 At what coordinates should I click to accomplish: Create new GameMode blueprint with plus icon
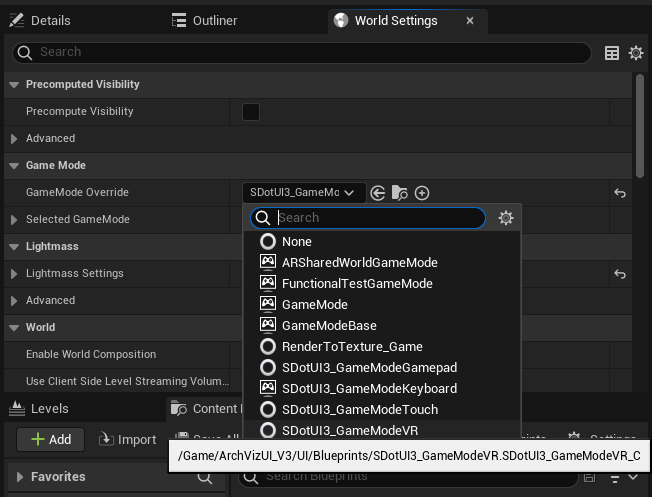(422, 193)
